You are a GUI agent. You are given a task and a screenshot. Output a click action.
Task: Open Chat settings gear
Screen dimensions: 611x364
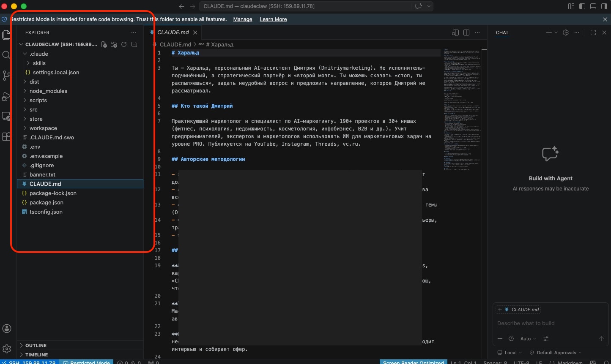point(566,33)
